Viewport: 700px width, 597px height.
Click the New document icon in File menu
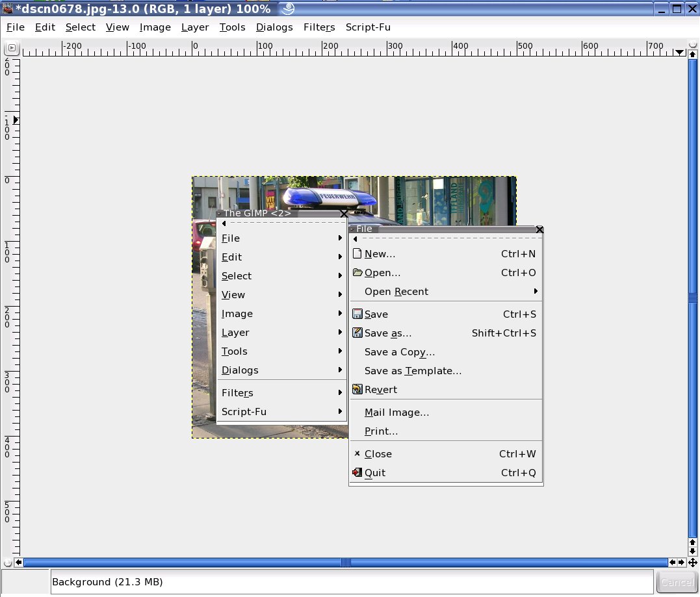[357, 254]
